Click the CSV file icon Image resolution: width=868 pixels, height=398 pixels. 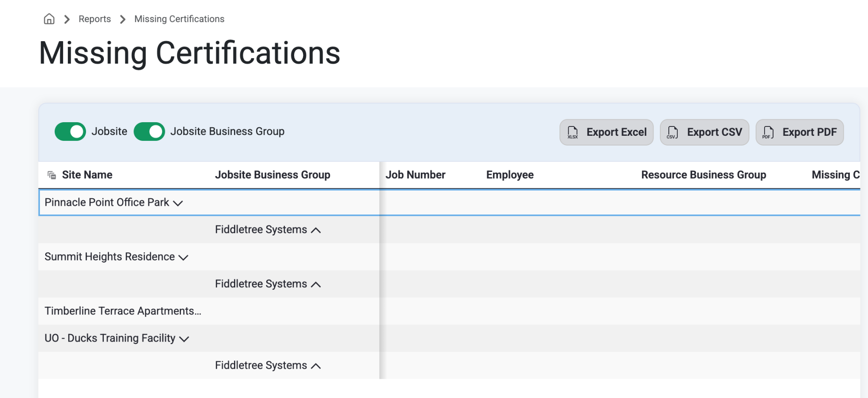(x=672, y=132)
